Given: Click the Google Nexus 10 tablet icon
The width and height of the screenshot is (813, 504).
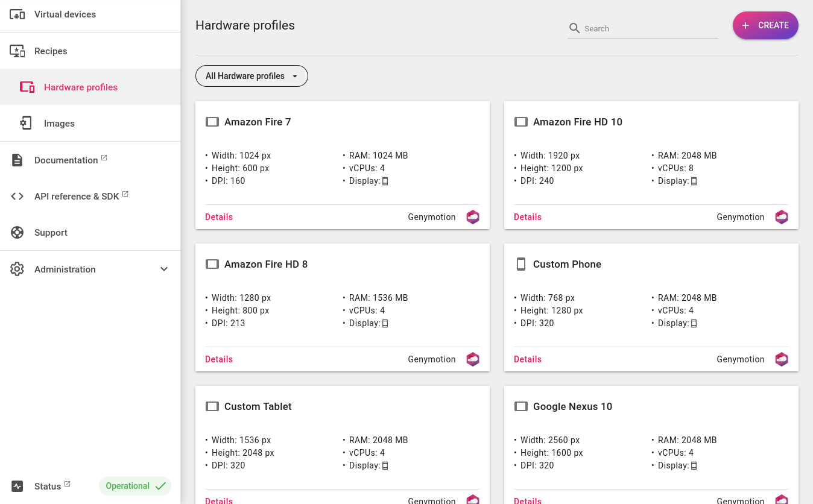Looking at the screenshot, I should pos(521,406).
